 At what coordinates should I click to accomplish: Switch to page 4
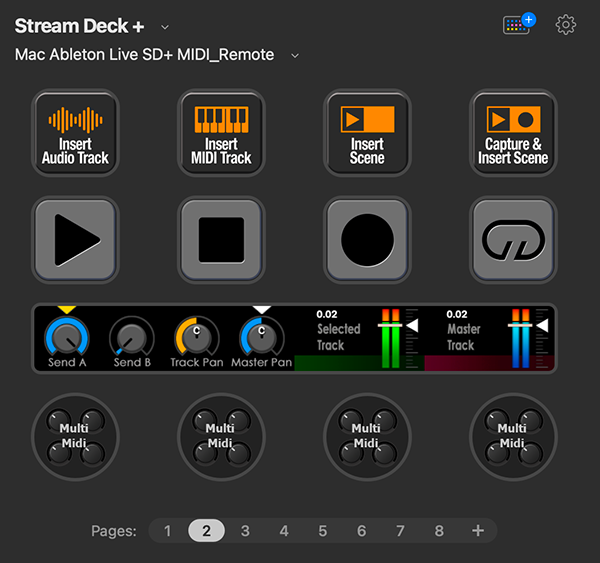(x=284, y=531)
